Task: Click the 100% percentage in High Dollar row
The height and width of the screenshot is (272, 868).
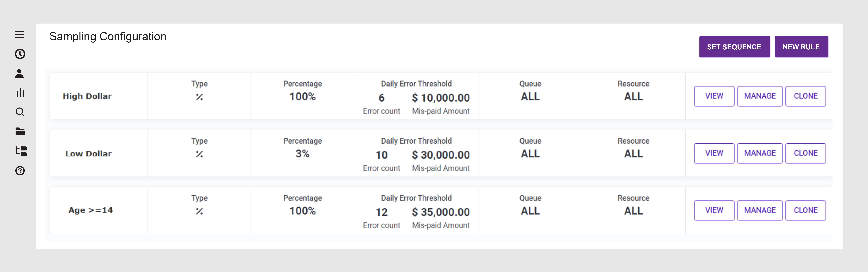Action: tap(303, 97)
